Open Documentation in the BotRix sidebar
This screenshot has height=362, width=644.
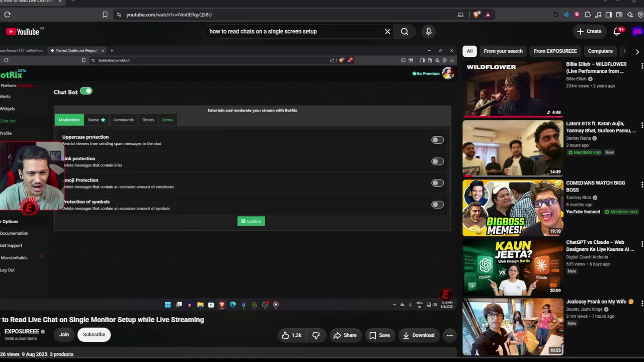(x=14, y=233)
